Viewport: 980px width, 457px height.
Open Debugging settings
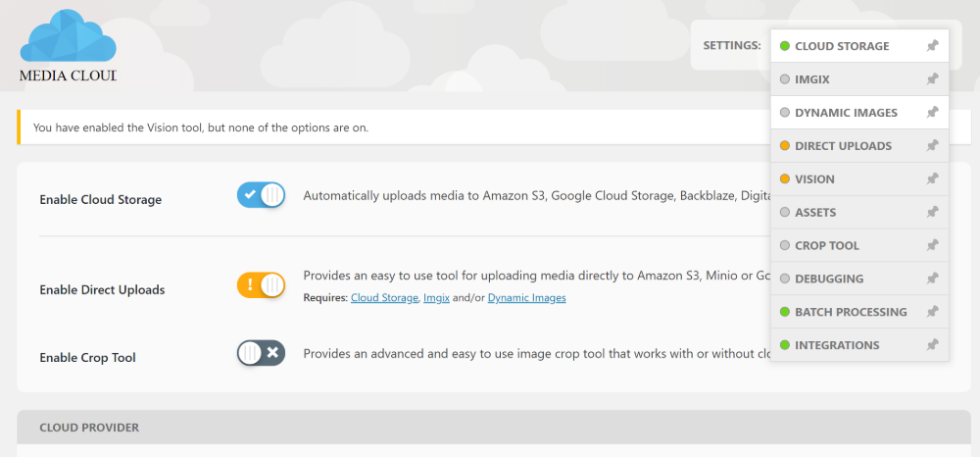pos(859,279)
